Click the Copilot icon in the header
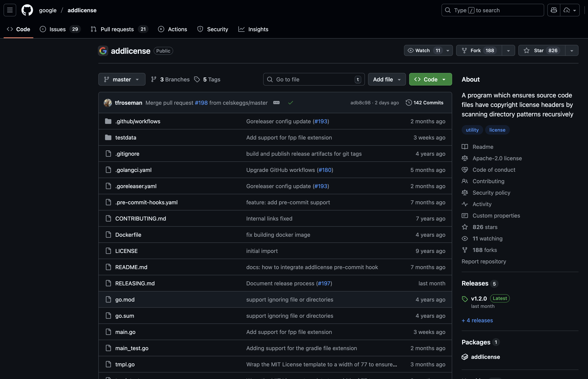588x379 pixels. coord(554,10)
